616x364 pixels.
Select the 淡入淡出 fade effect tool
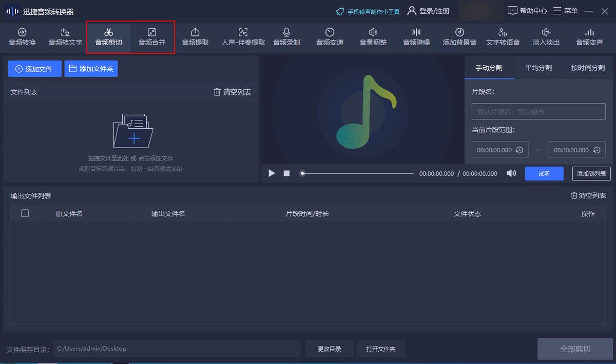[546, 36]
